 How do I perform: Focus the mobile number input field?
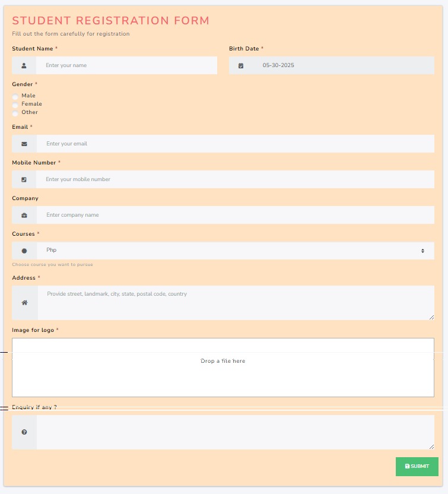(235, 179)
